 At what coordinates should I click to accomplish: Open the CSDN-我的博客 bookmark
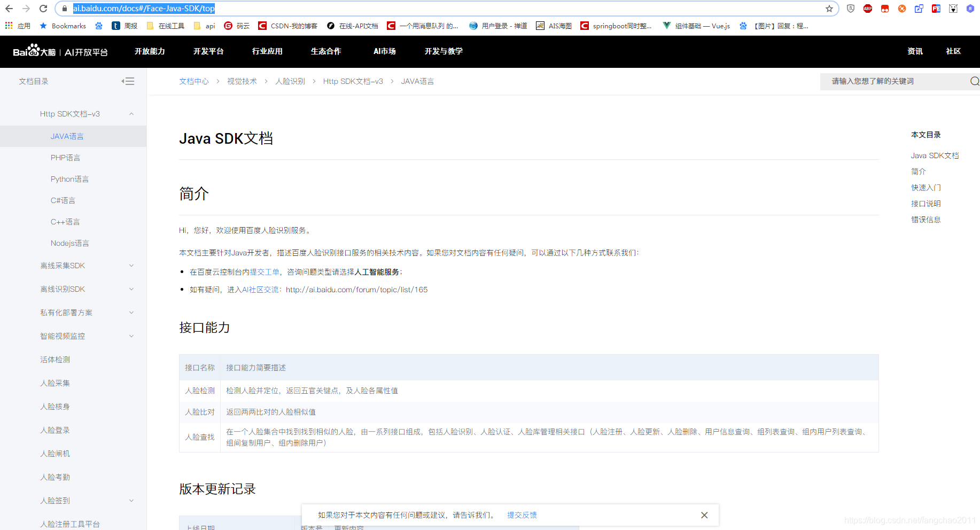pyautogui.click(x=287, y=25)
